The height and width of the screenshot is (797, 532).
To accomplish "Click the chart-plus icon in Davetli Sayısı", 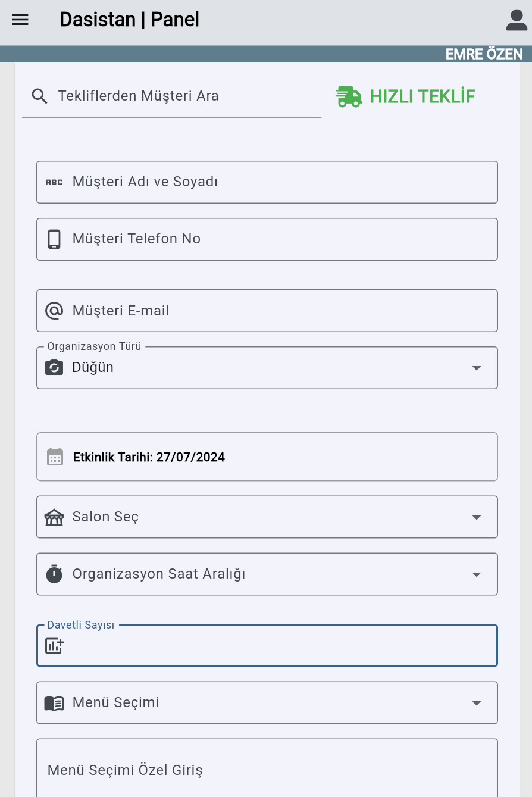I will pyautogui.click(x=54, y=645).
